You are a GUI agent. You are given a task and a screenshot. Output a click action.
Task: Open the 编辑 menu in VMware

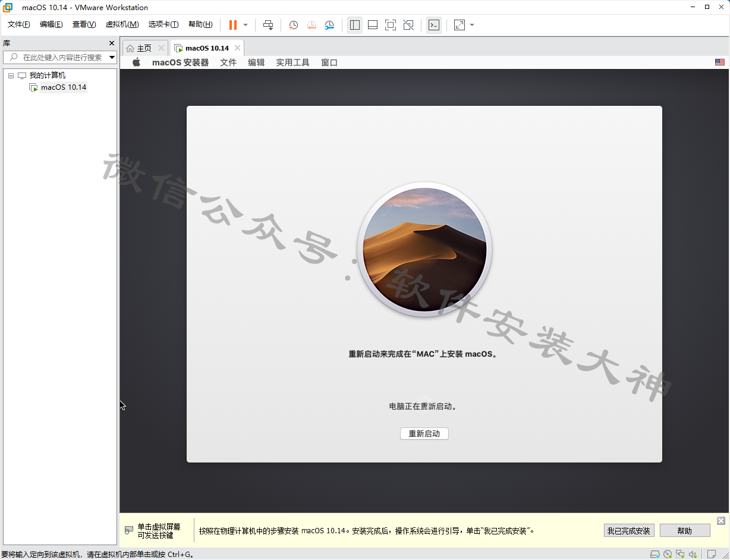(x=51, y=24)
